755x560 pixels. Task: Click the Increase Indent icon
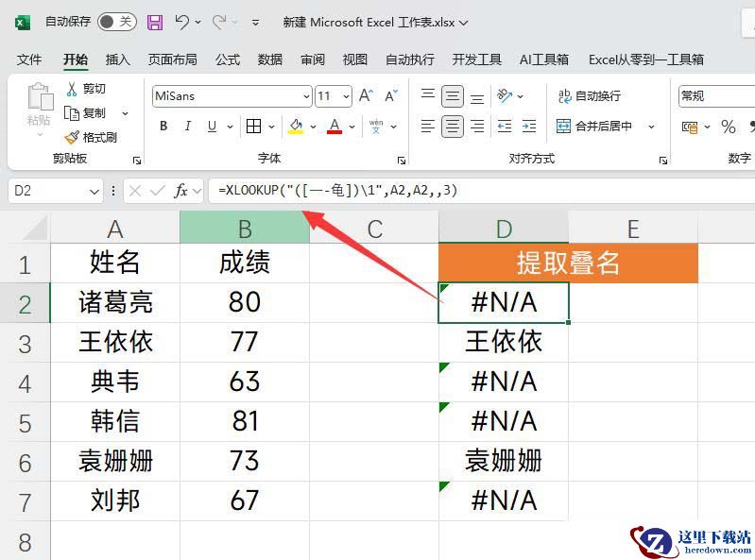[529, 126]
